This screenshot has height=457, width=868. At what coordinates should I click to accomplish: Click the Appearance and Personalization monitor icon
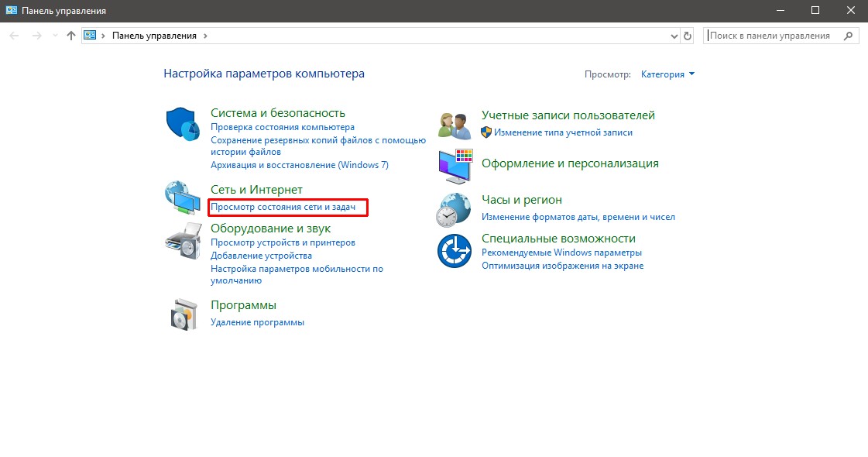click(455, 167)
